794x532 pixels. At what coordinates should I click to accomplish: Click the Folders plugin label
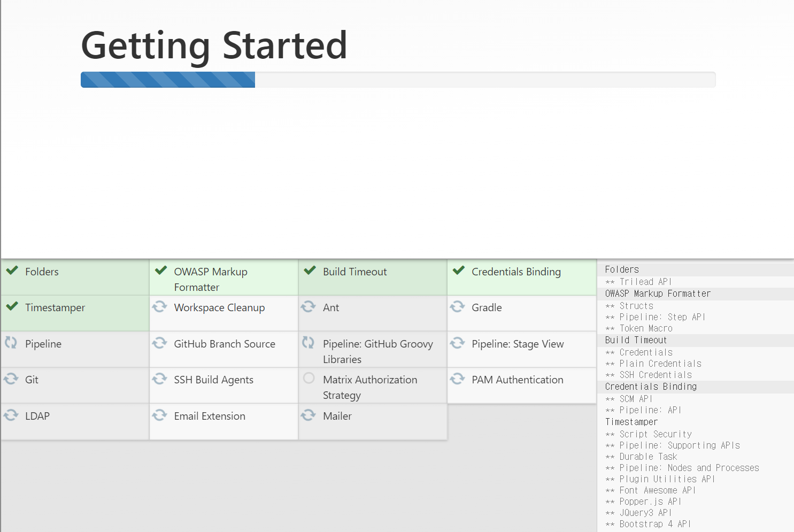point(42,272)
